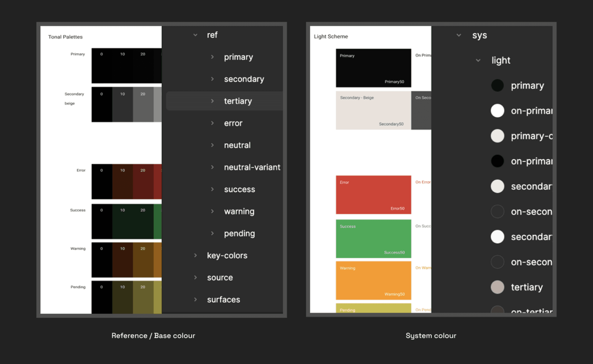
Task: Expand the key-colors collection chevron
Action: (195, 255)
